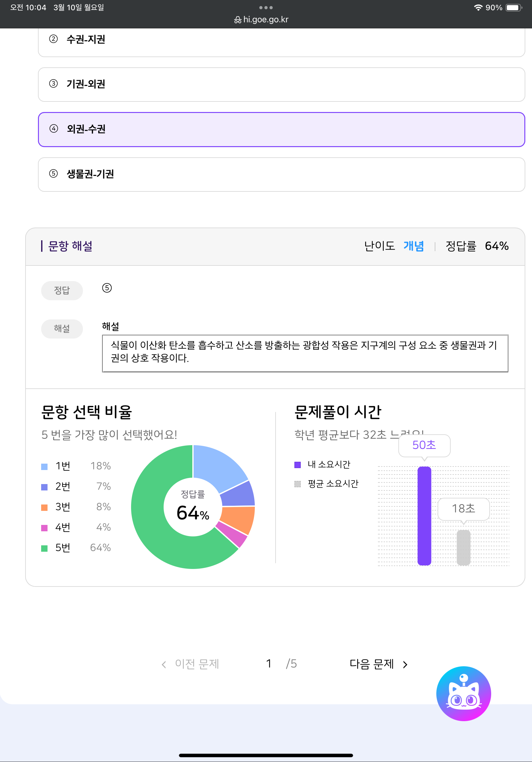Tap the gray 평균 소요시간 legend square

pos(298,484)
